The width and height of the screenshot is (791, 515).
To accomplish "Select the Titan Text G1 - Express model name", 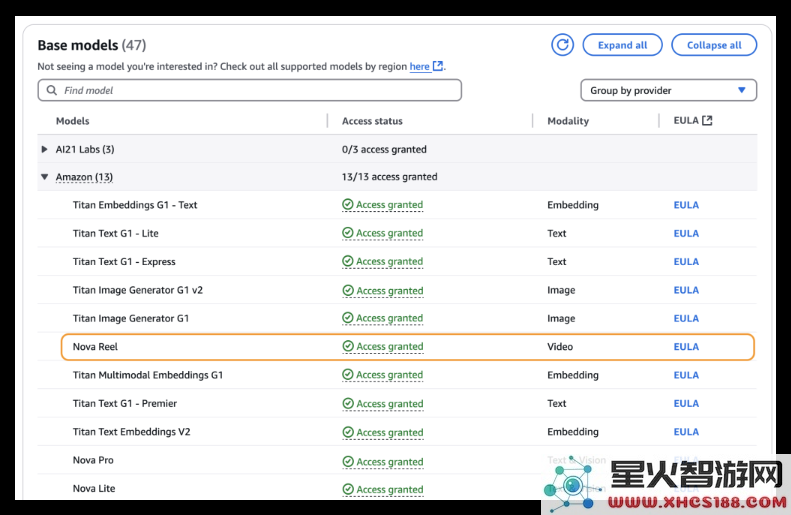I will pyautogui.click(x=124, y=261).
